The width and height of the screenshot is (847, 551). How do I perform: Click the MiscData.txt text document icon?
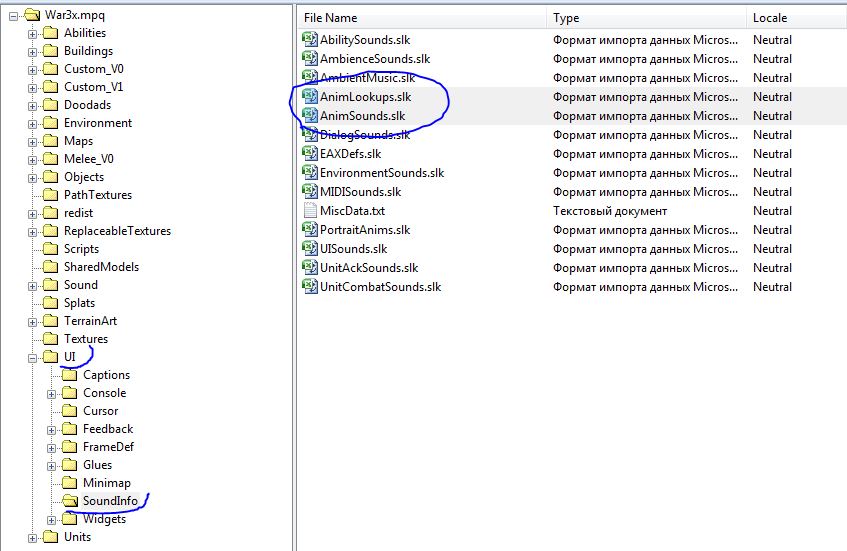[310, 210]
